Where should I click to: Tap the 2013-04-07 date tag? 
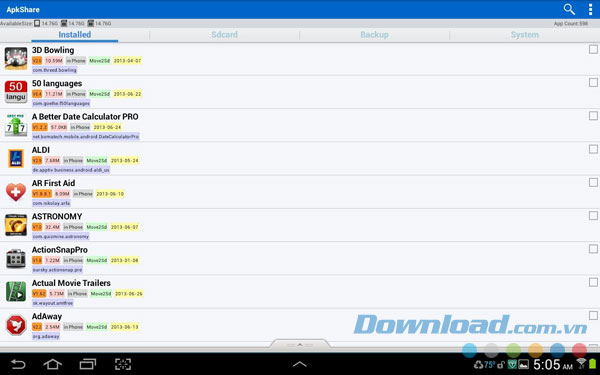(127, 60)
